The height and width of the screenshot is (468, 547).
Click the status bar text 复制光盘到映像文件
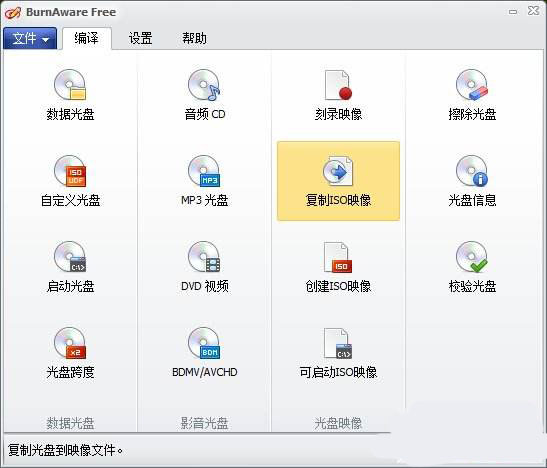point(65,450)
